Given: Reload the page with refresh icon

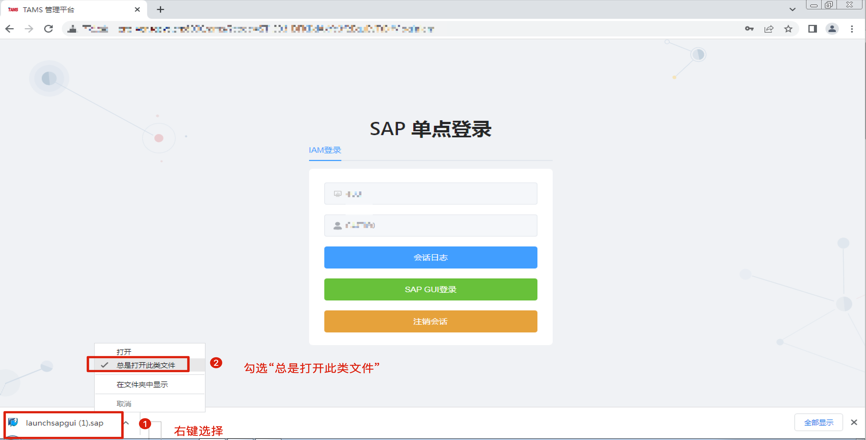Looking at the screenshot, I should tap(49, 29).
